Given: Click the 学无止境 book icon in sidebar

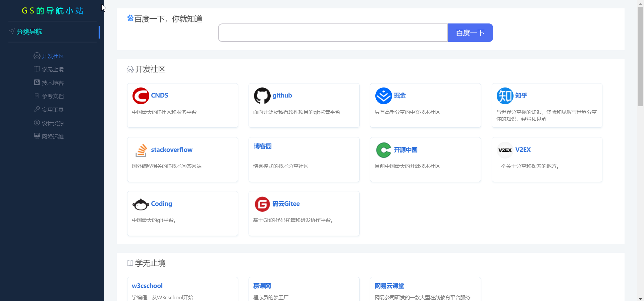Looking at the screenshot, I should (x=37, y=69).
